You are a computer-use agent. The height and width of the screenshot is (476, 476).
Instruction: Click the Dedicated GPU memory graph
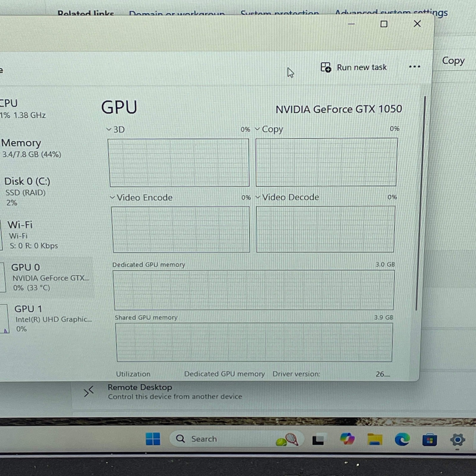tap(254, 290)
